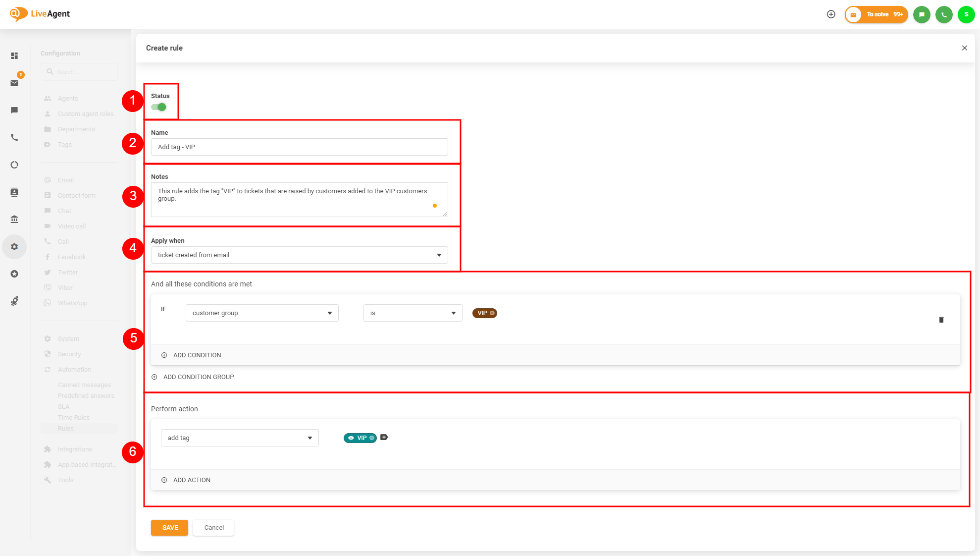
Task: Remove VIP group from condition value
Action: [x=492, y=313]
